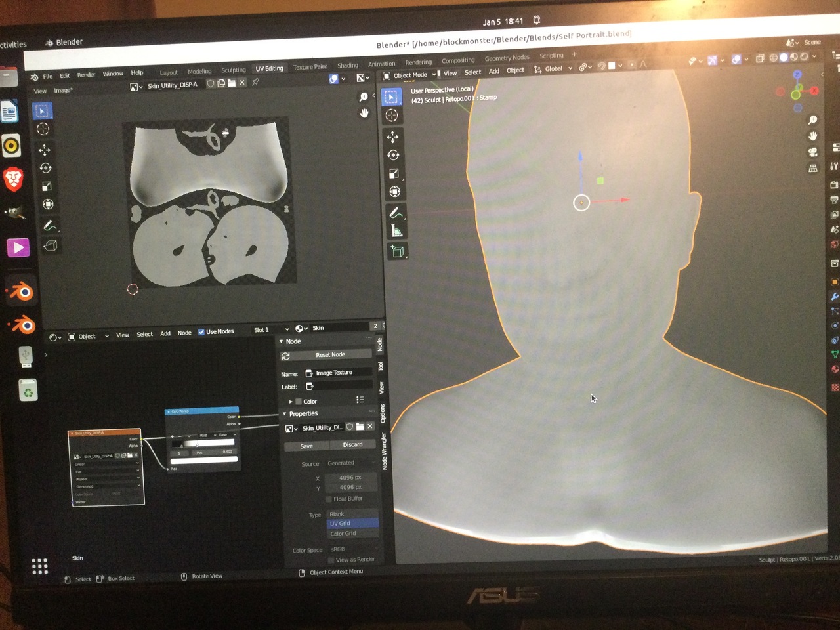The width and height of the screenshot is (840, 630).
Task: Switch to the Geometry Nodes workspace tab
Action: (x=507, y=58)
